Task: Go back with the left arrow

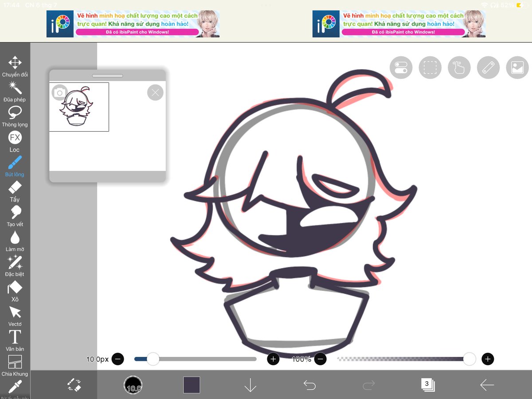Action: click(487, 385)
